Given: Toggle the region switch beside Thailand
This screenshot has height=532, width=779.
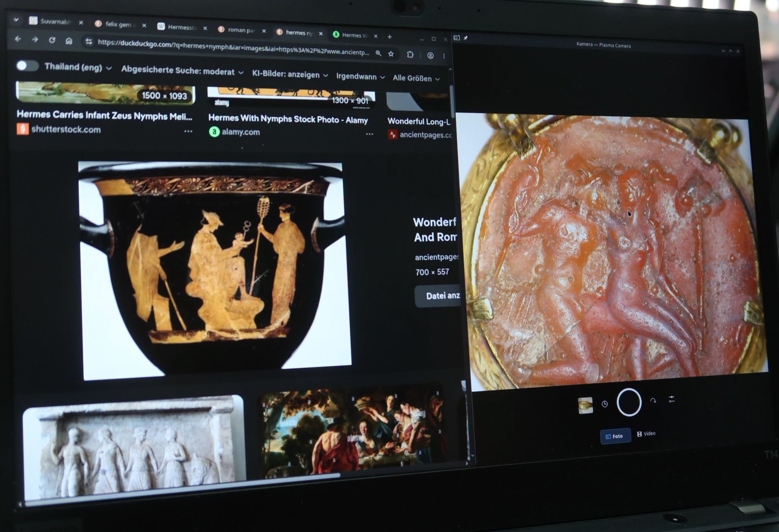Looking at the screenshot, I should [x=27, y=66].
